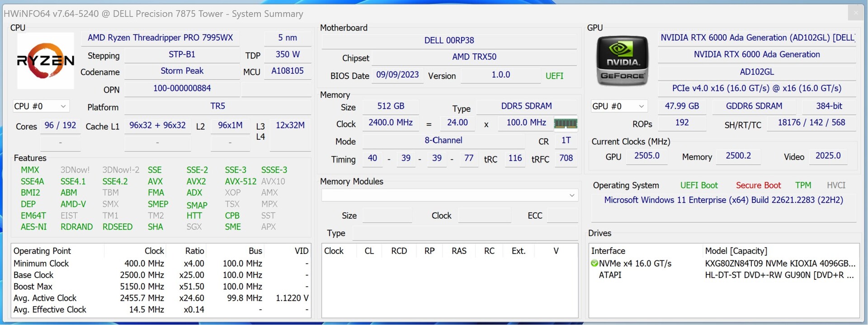The width and height of the screenshot is (868, 325).
Task: Expand the Memory Modules dropdown list
Action: click(571, 195)
